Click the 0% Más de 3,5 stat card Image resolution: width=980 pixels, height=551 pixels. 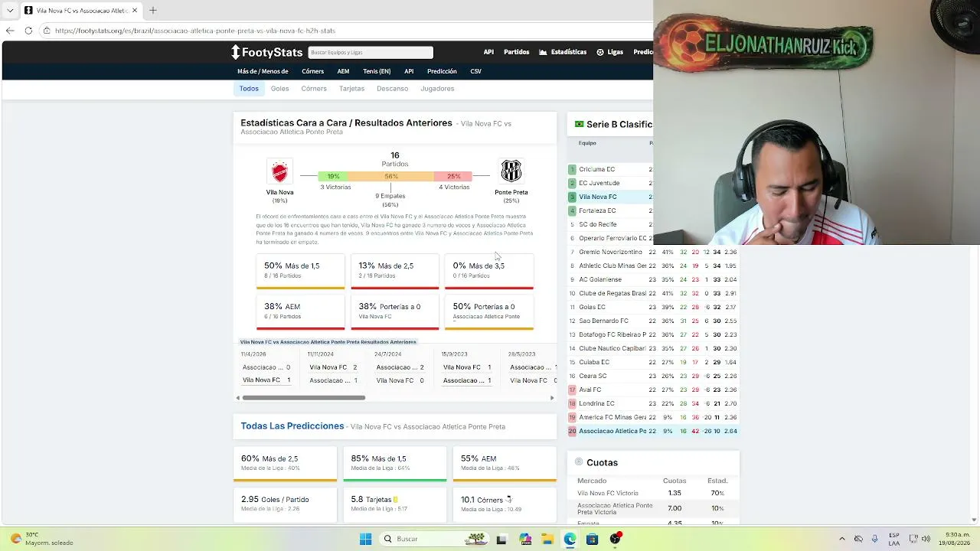click(x=489, y=272)
